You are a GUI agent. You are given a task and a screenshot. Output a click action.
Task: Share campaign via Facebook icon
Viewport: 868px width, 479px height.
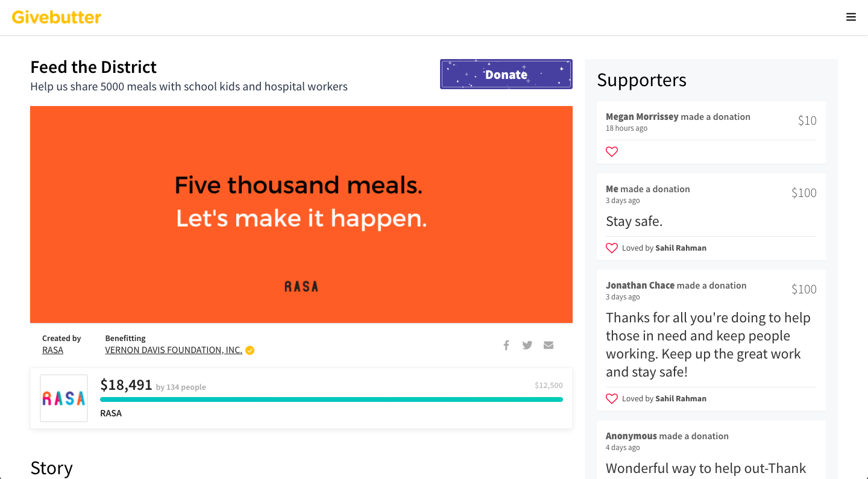click(506, 345)
